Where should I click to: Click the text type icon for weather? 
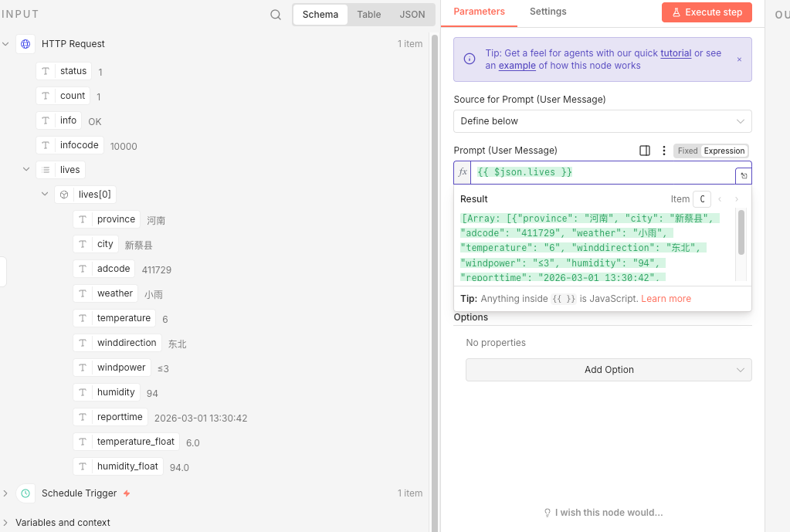click(x=83, y=293)
